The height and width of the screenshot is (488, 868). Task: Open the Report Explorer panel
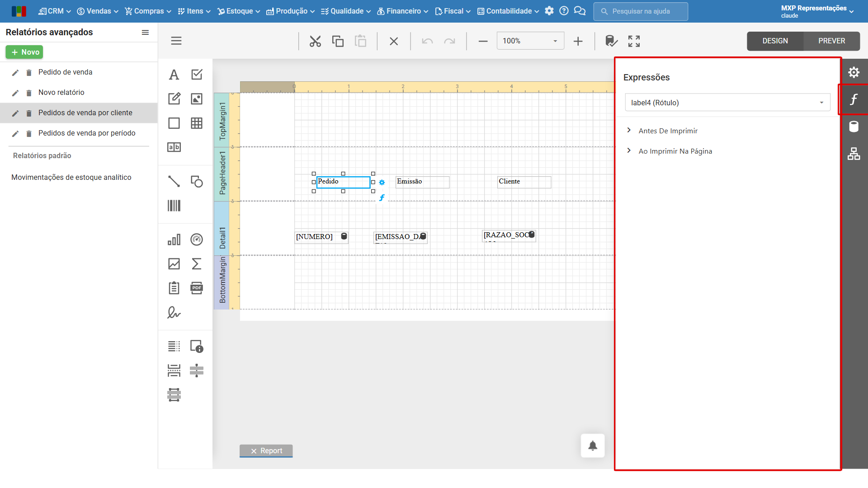[854, 154]
